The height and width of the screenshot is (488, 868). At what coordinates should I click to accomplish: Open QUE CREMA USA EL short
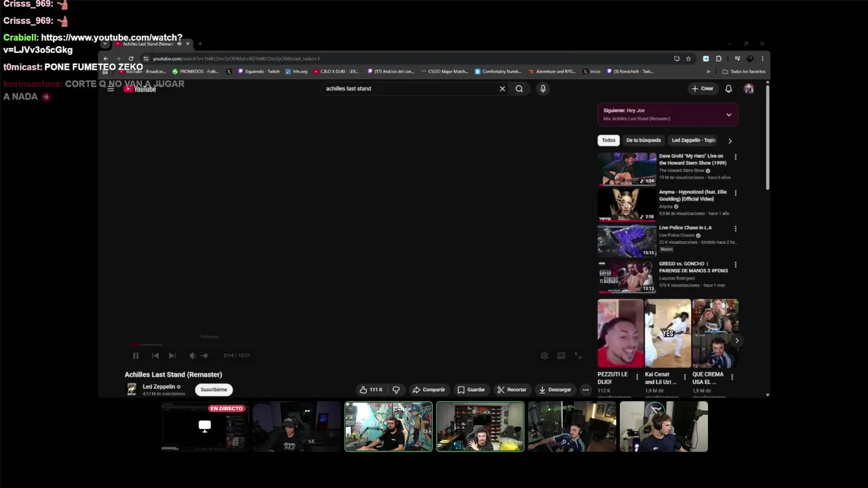(715, 333)
